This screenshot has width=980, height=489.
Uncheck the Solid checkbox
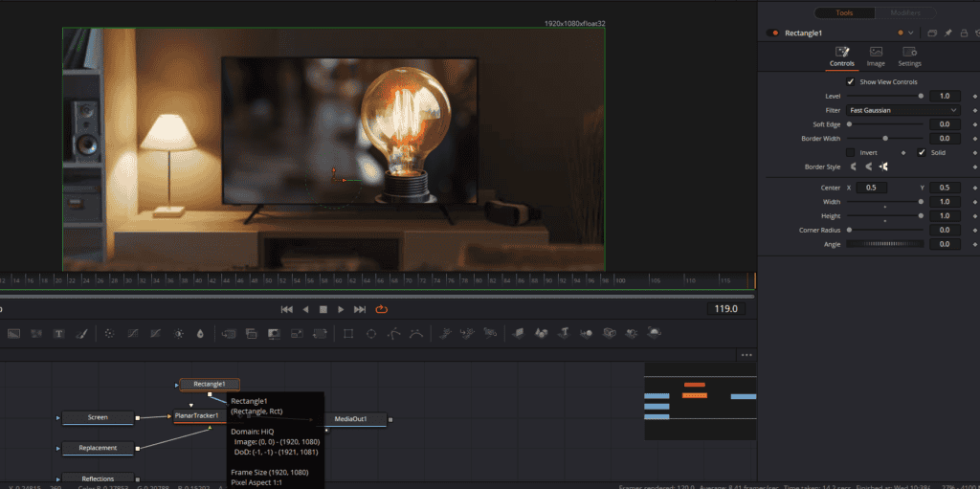922,152
